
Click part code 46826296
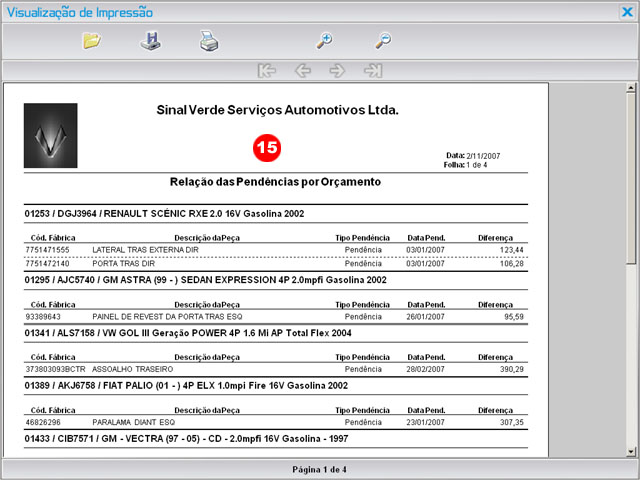[43, 422]
